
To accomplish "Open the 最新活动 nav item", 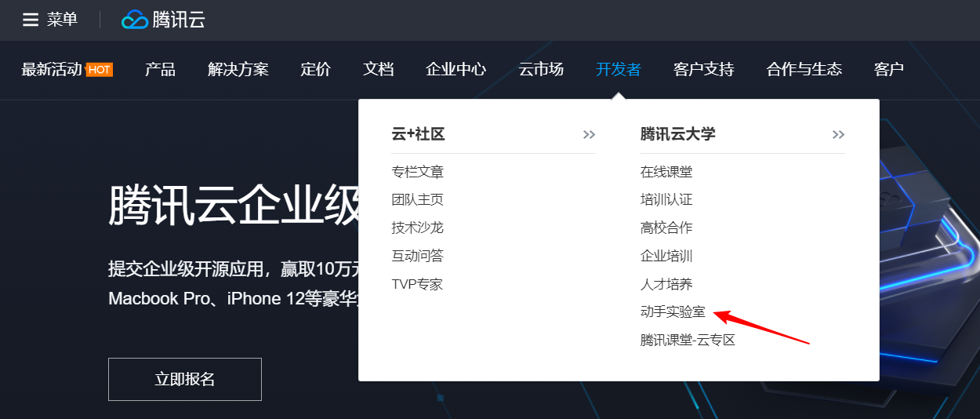I will [52, 70].
